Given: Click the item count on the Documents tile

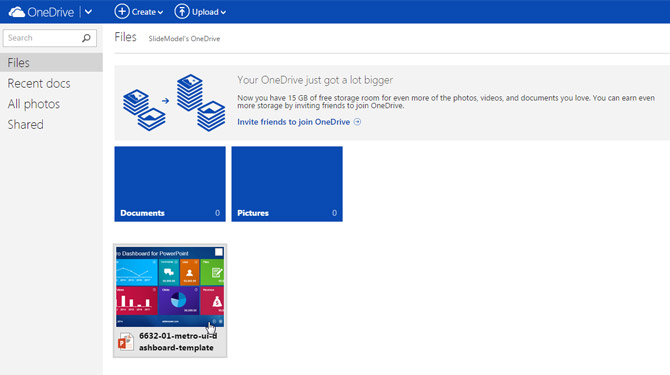Looking at the screenshot, I should pyautogui.click(x=217, y=213).
